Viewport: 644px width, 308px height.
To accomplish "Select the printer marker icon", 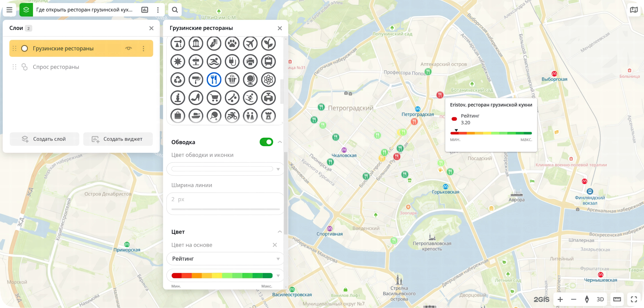I will 250,61.
